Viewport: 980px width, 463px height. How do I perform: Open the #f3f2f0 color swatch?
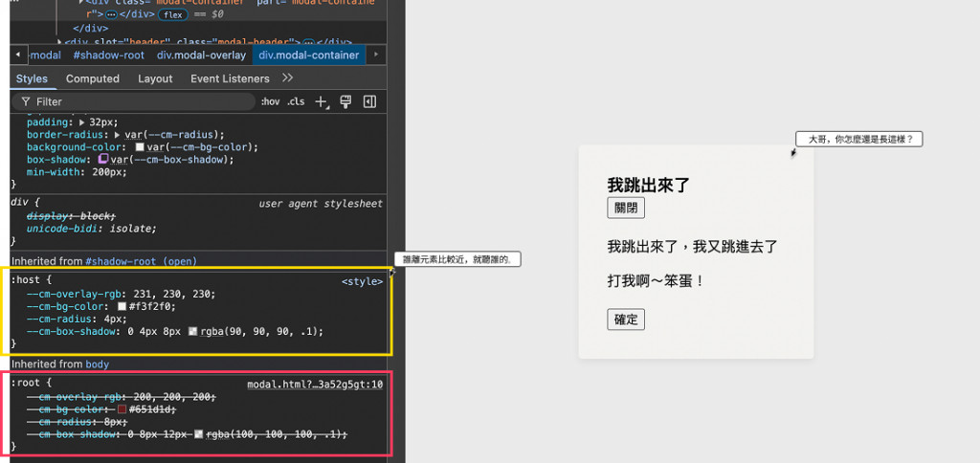122,307
